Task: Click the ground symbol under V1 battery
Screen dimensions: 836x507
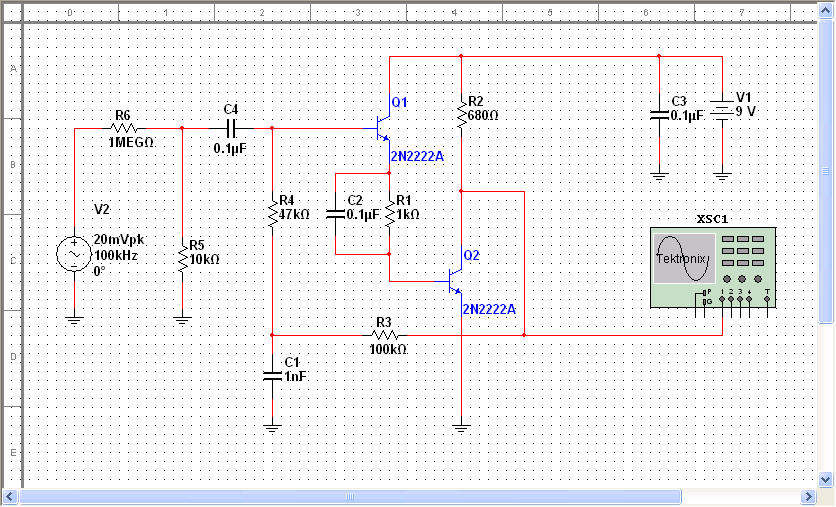Action: (722, 176)
